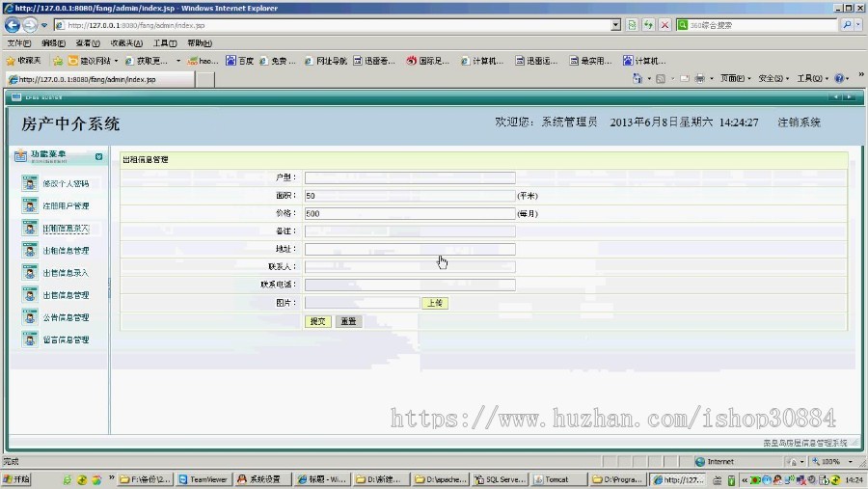Open the 工具(O) command bar dropdown

(x=812, y=79)
